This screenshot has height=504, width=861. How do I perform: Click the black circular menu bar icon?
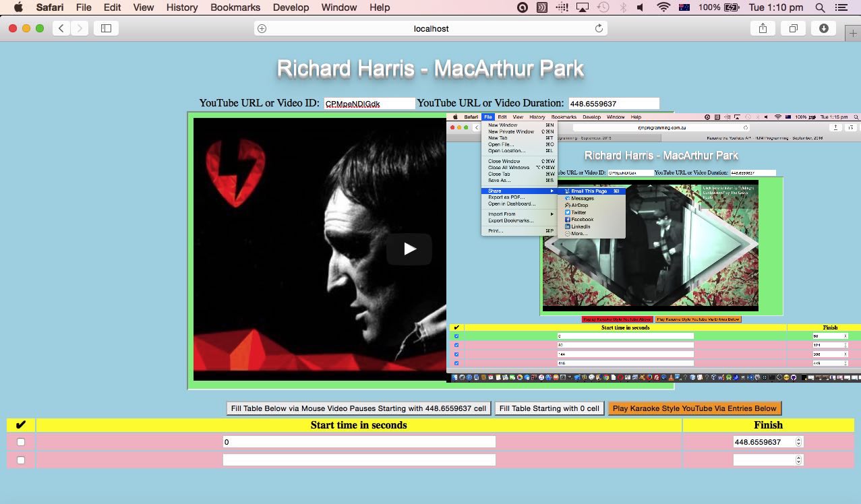coord(522,7)
